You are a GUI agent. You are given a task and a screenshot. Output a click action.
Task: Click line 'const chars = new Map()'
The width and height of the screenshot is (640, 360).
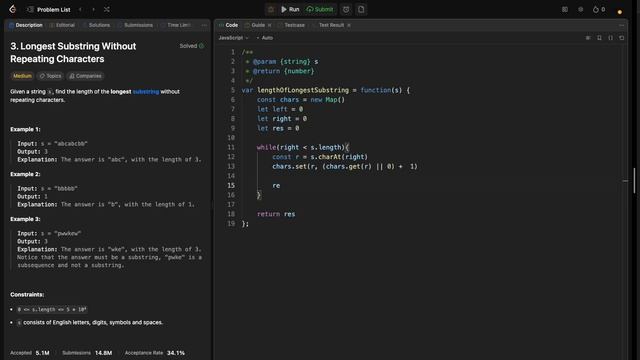(301, 100)
